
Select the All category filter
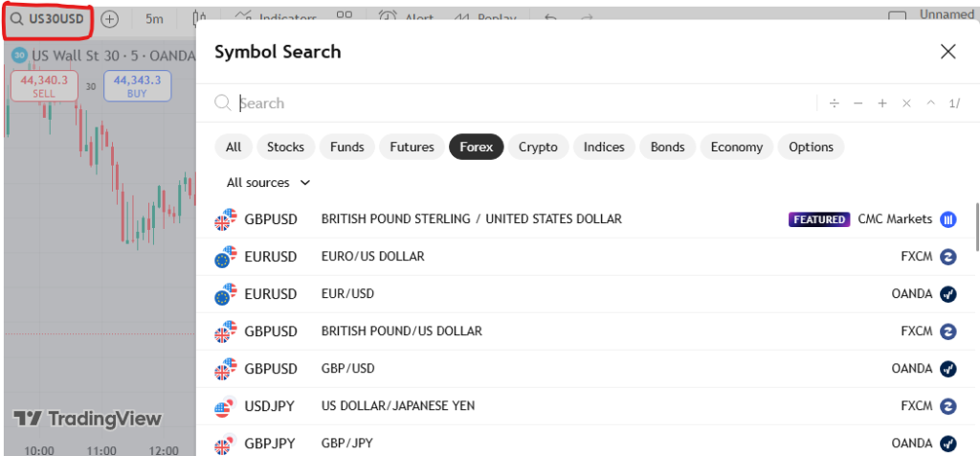click(234, 147)
